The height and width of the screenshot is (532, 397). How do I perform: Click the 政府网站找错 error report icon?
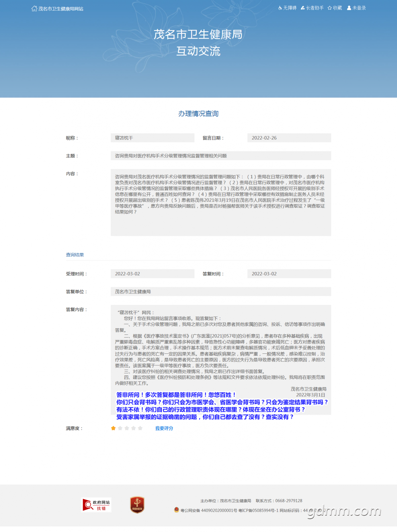96,505
